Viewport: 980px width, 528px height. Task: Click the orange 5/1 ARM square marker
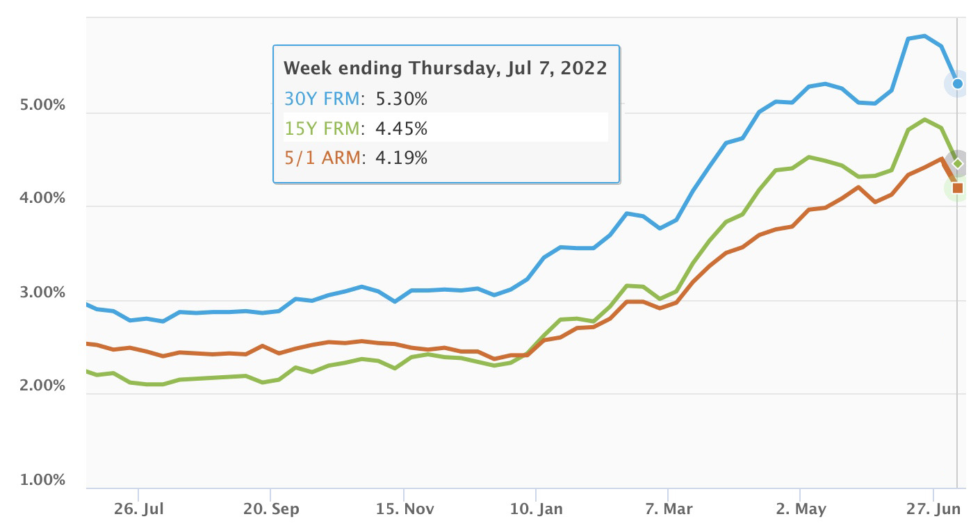tap(957, 188)
